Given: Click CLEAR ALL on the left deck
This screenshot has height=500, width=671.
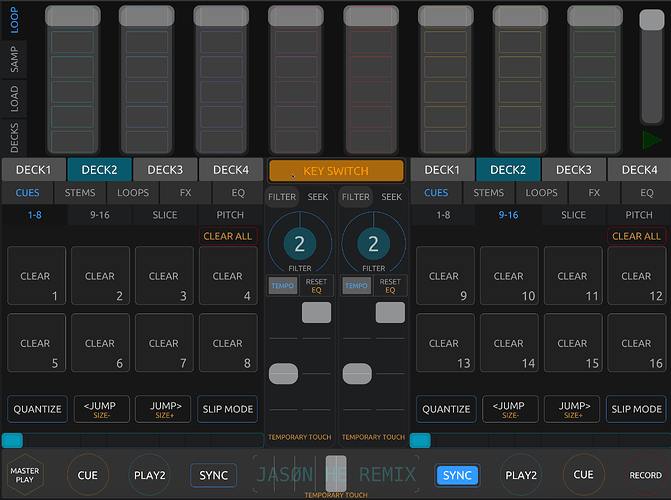Looking at the screenshot, I should coord(227,236).
